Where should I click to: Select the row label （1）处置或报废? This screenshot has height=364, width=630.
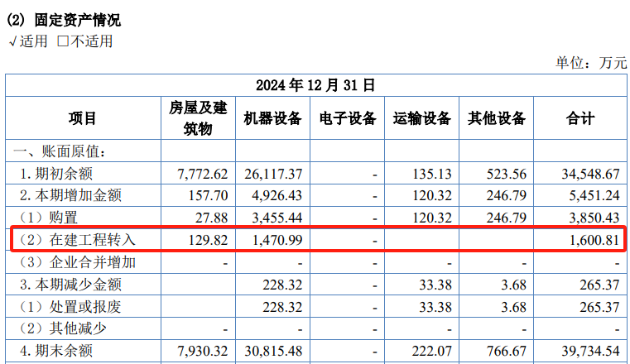click(x=69, y=307)
